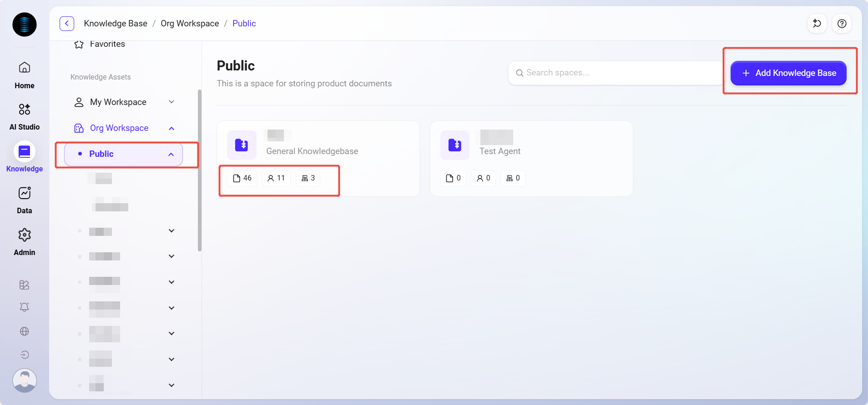Click Org Workspace in the breadcrumb
Viewport: 868px width, 405px height.
[x=190, y=24]
